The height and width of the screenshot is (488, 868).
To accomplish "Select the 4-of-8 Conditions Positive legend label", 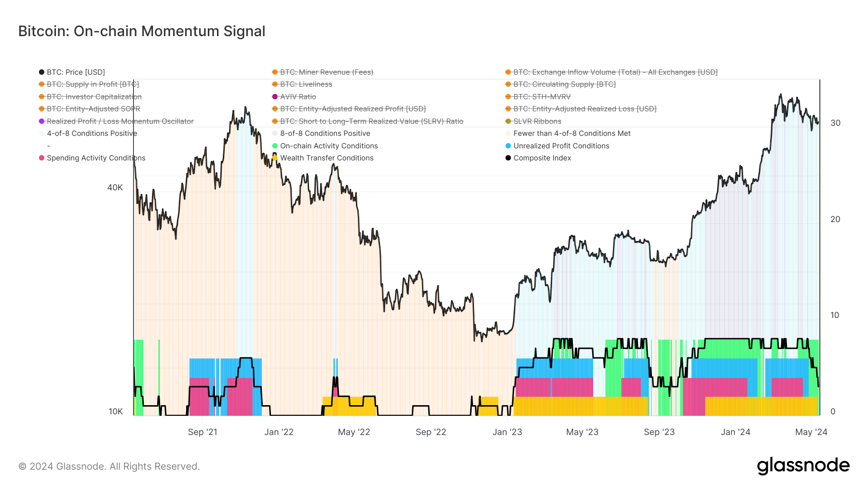I will click(x=92, y=133).
